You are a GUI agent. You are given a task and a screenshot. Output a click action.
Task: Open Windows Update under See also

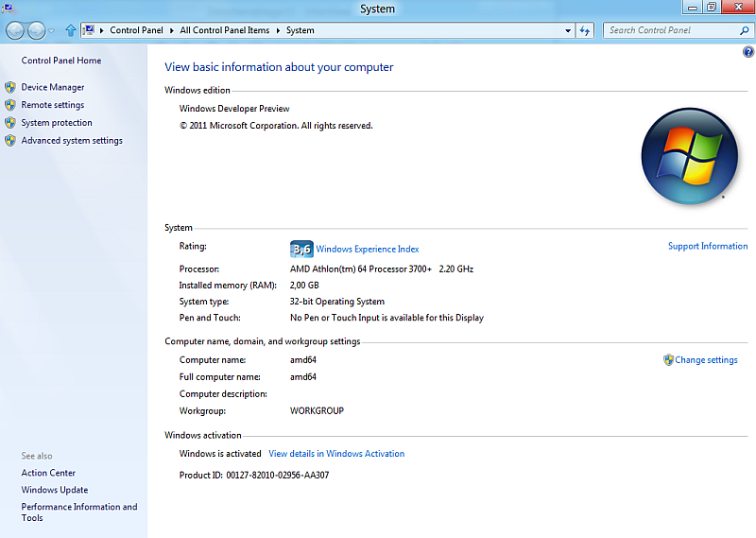click(55, 490)
